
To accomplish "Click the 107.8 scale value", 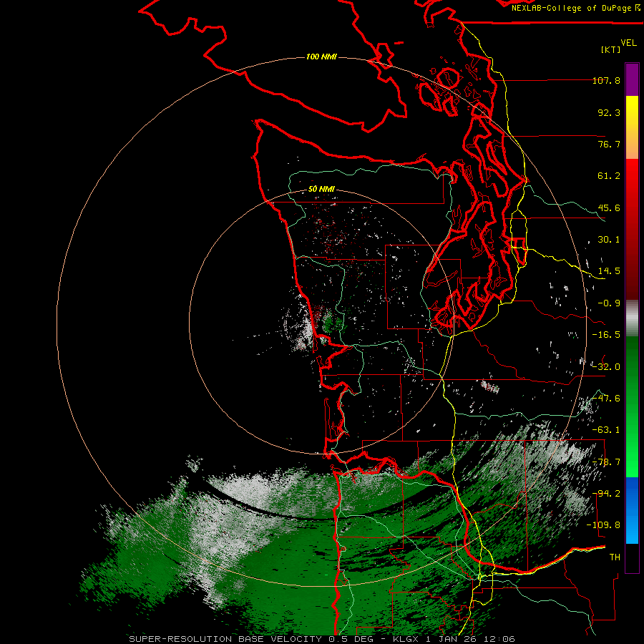I will click(x=606, y=80).
